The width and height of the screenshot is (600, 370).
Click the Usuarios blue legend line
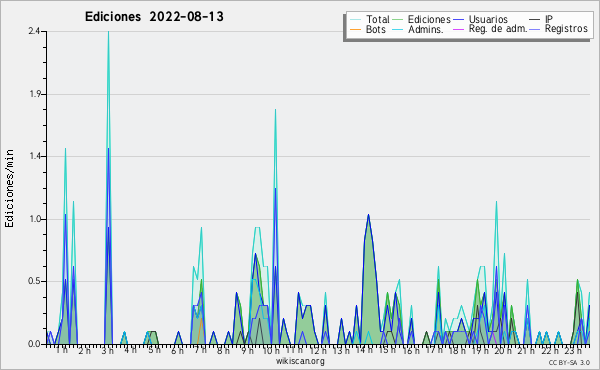(458, 20)
